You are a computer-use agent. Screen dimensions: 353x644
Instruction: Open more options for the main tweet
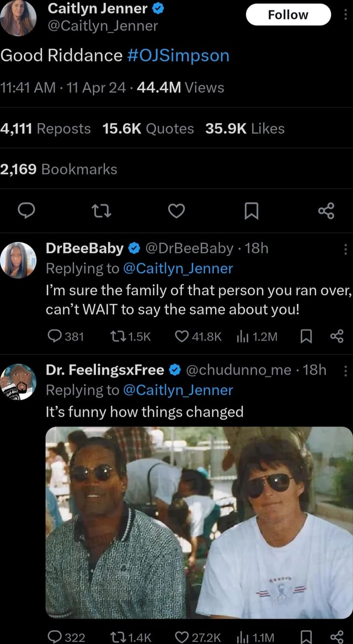point(346,13)
